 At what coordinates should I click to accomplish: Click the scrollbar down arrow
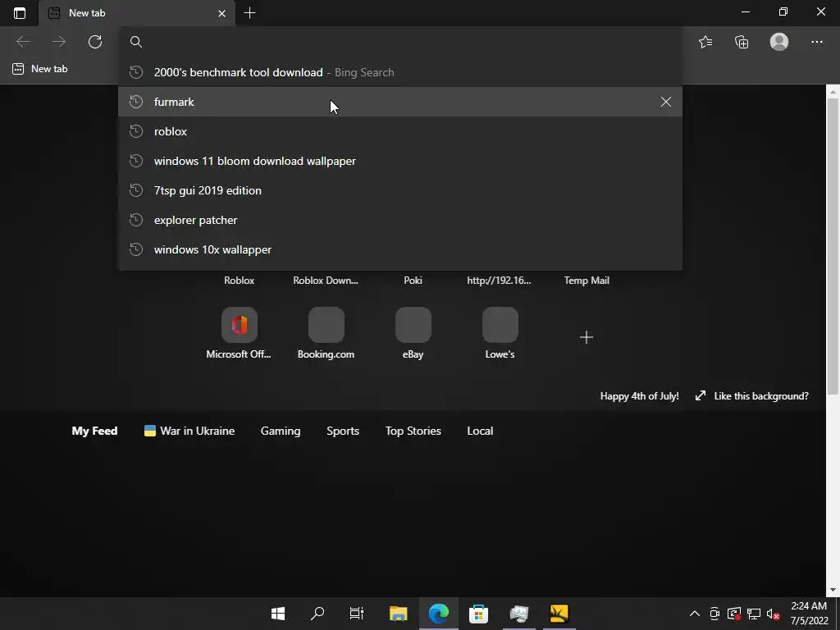(x=833, y=590)
